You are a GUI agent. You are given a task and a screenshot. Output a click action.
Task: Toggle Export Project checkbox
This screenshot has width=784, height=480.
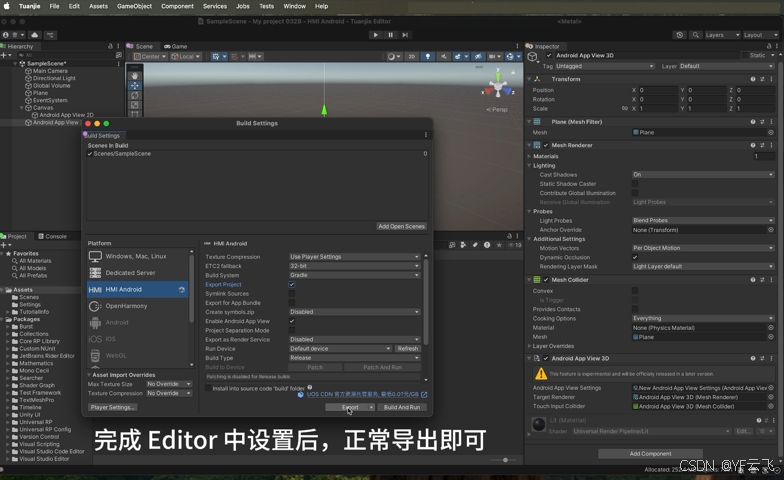pyautogui.click(x=292, y=284)
